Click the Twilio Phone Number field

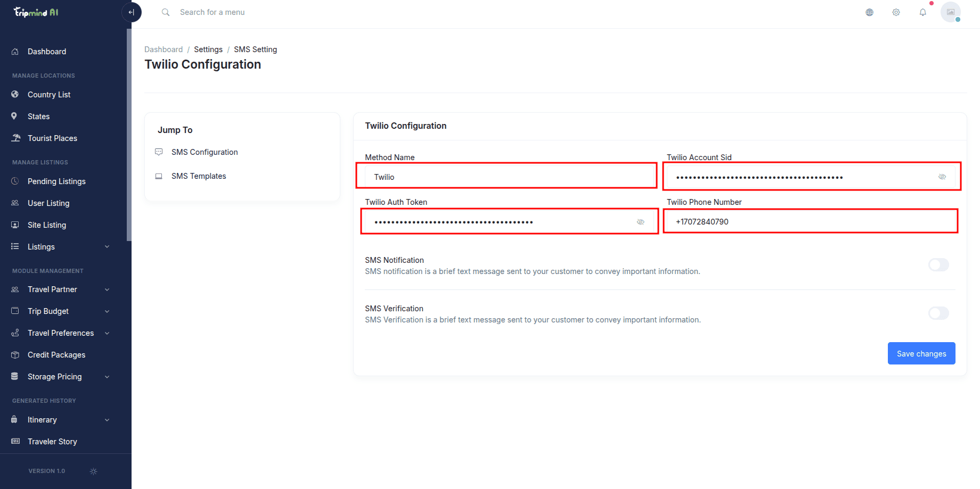pyautogui.click(x=811, y=221)
